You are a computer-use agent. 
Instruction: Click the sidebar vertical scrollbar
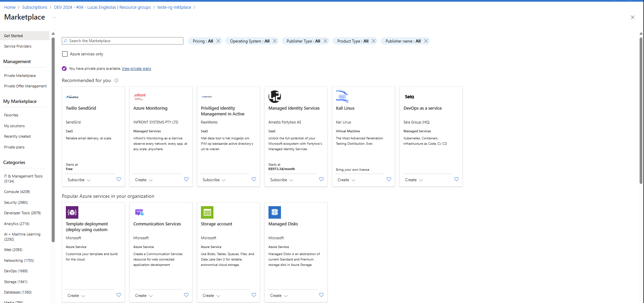coord(53,140)
